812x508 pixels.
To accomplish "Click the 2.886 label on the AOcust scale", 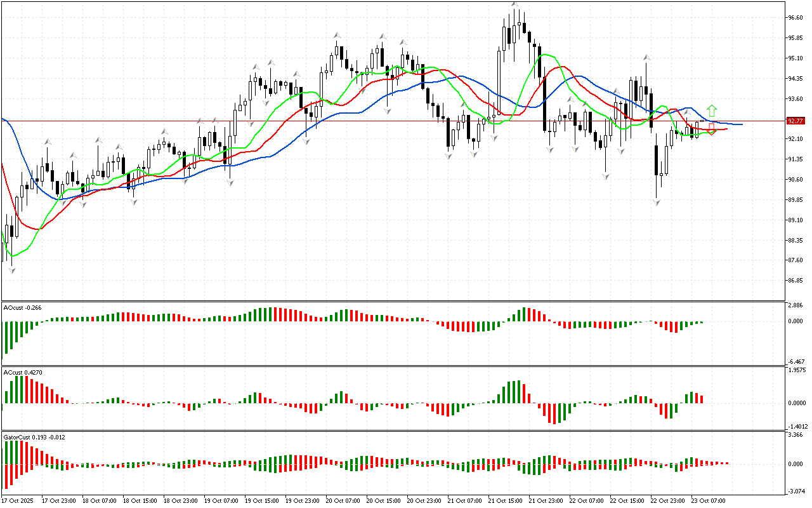I will pyautogui.click(x=795, y=306).
